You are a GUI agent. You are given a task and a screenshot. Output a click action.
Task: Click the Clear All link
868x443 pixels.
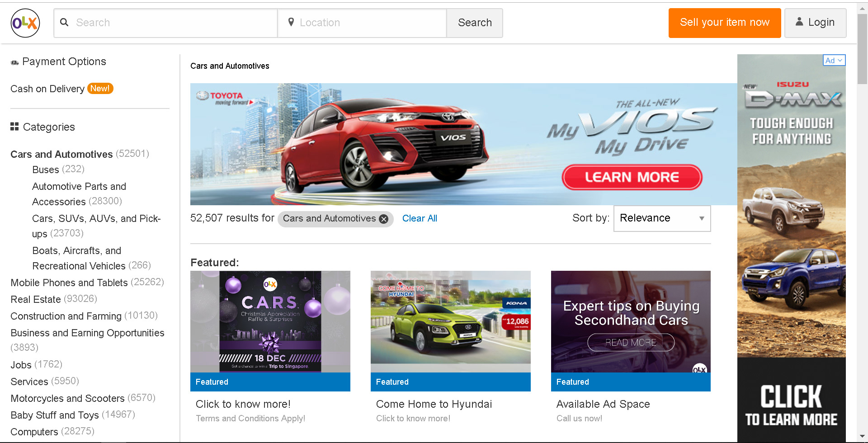(x=420, y=218)
